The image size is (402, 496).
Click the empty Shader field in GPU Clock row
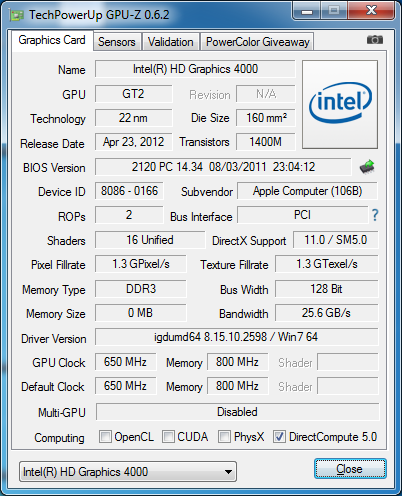(x=348, y=362)
